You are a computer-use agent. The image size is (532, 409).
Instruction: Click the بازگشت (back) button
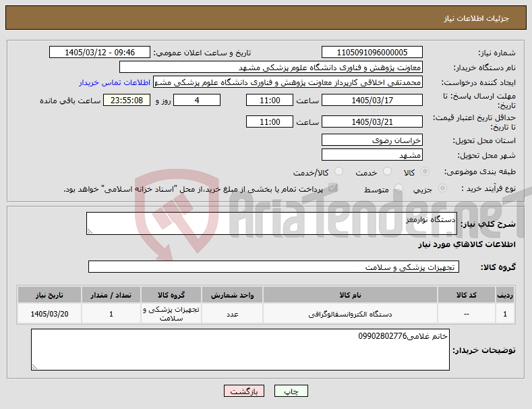point(244,391)
